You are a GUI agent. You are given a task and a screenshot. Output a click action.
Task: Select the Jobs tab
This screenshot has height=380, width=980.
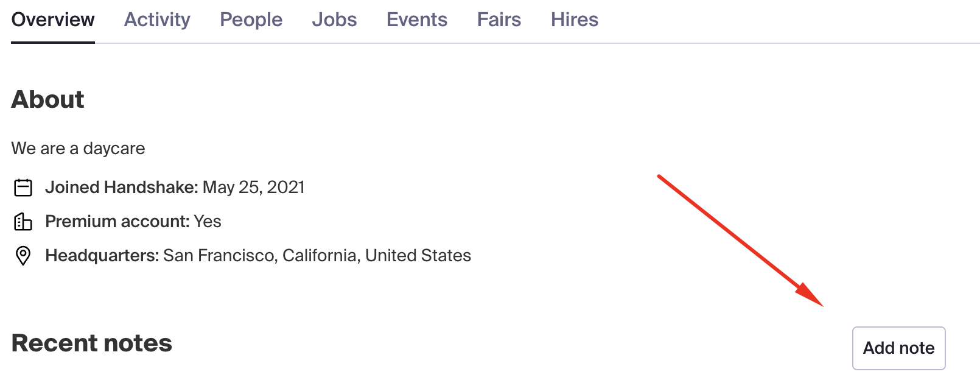334,19
